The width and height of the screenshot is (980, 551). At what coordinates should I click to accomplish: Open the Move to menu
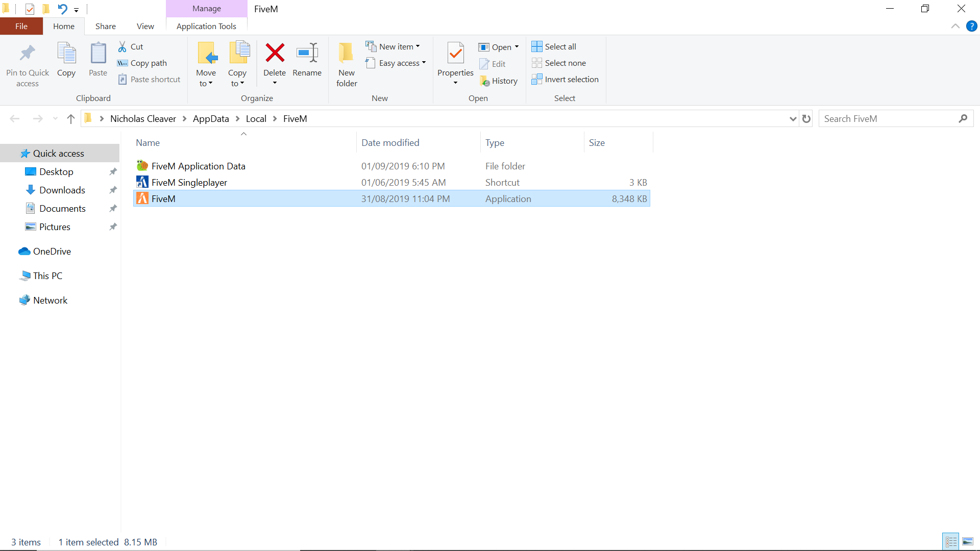(x=206, y=65)
